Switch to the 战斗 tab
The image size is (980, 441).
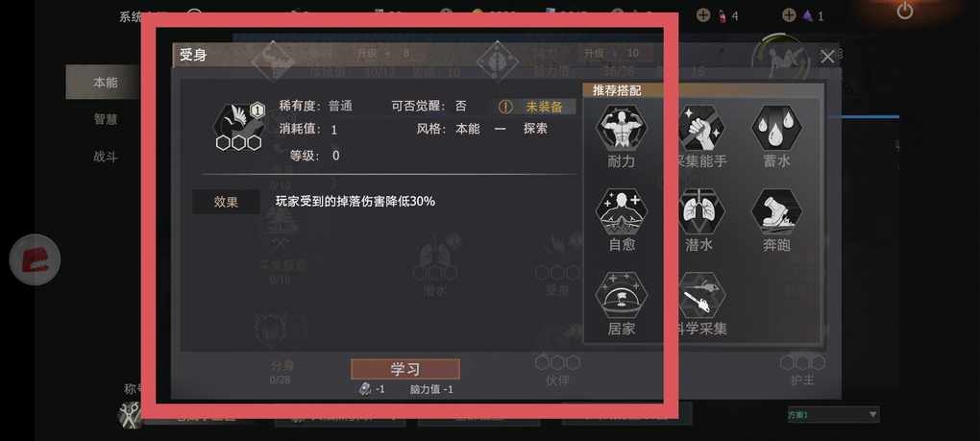coord(105,157)
